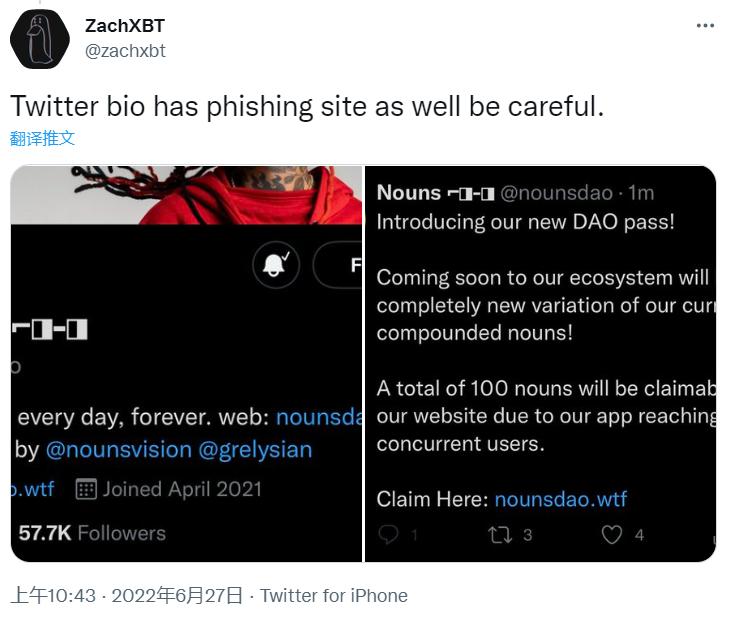Open ZachXBT display name

[126, 26]
